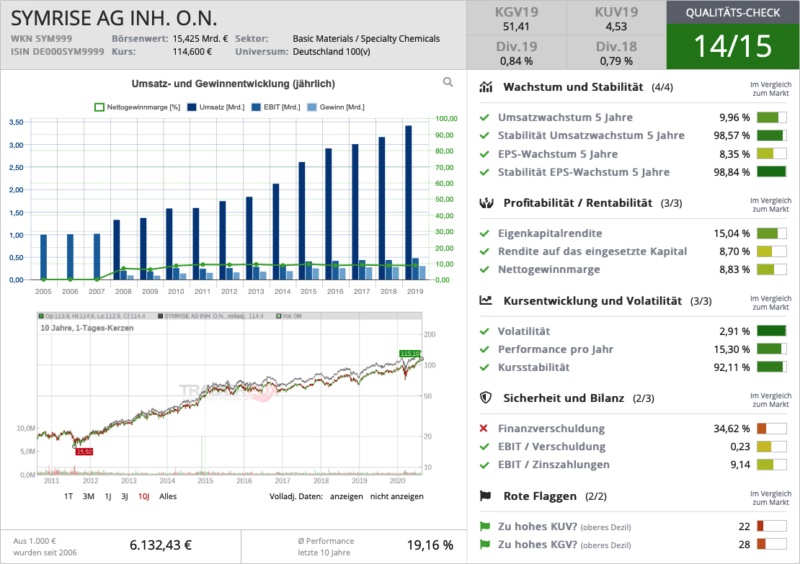
Task: Click the red X beside Finanzverschuldung
Action: [x=484, y=428]
